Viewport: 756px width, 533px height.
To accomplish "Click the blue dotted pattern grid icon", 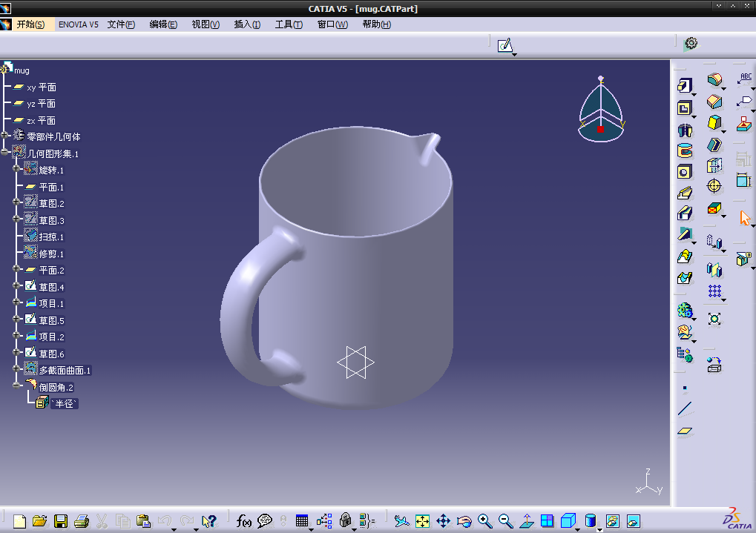I will point(714,291).
